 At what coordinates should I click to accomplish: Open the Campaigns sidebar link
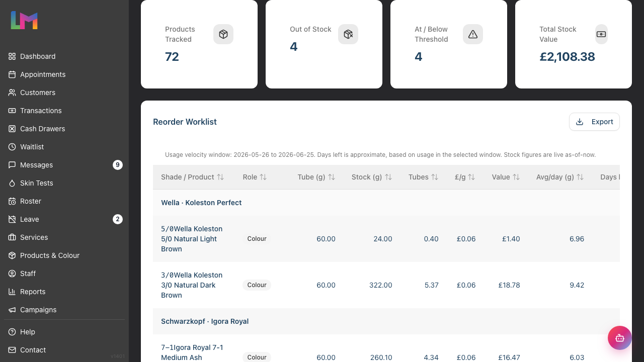point(64,310)
